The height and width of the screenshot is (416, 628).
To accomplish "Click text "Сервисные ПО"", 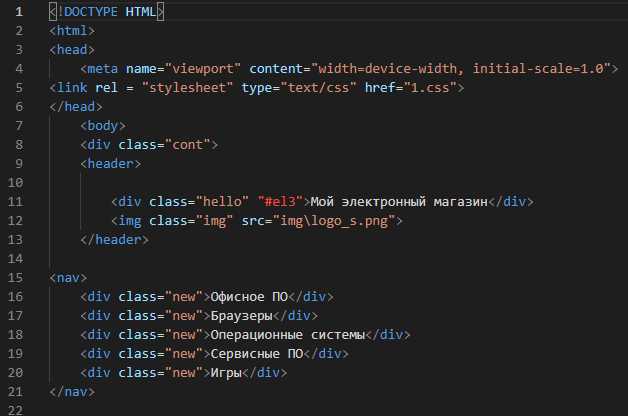I will 257,354.
